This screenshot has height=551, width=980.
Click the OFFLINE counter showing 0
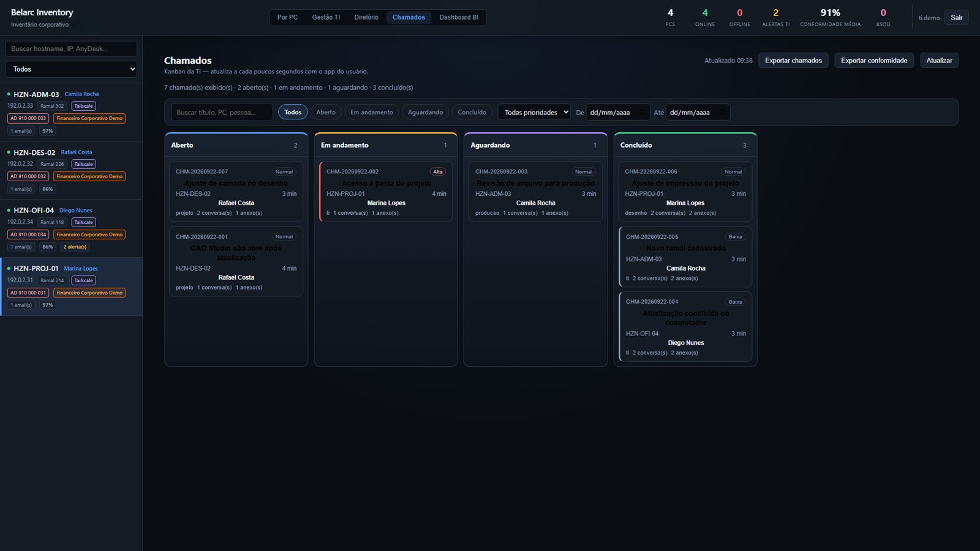(739, 17)
